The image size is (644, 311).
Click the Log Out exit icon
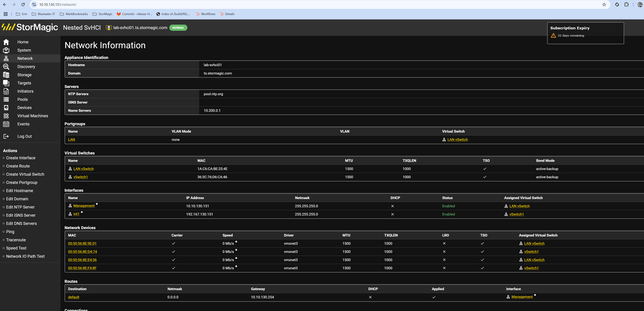click(x=6, y=136)
